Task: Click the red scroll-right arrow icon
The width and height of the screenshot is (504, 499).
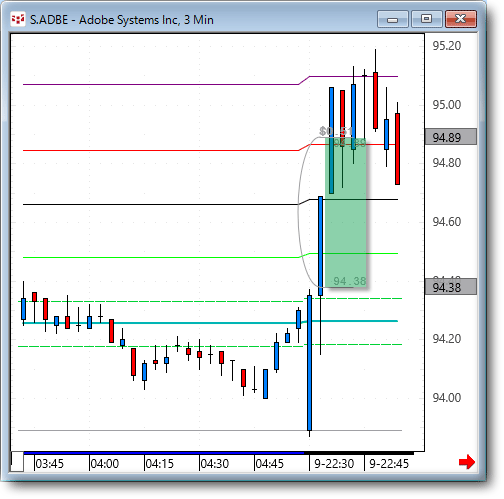Action: [467, 462]
